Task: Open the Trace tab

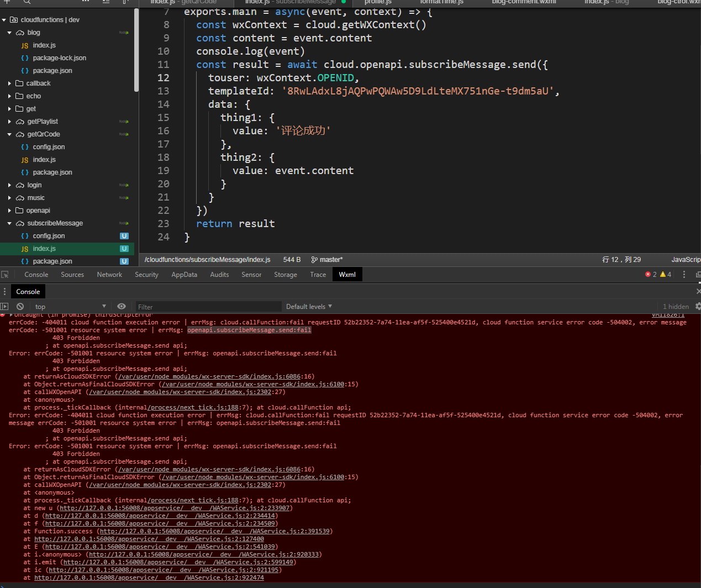Action: (x=318, y=274)
